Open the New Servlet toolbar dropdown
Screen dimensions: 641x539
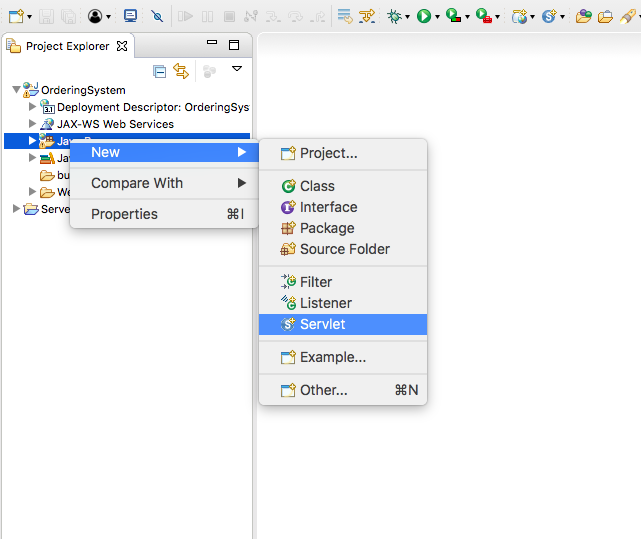pos(563,17)
